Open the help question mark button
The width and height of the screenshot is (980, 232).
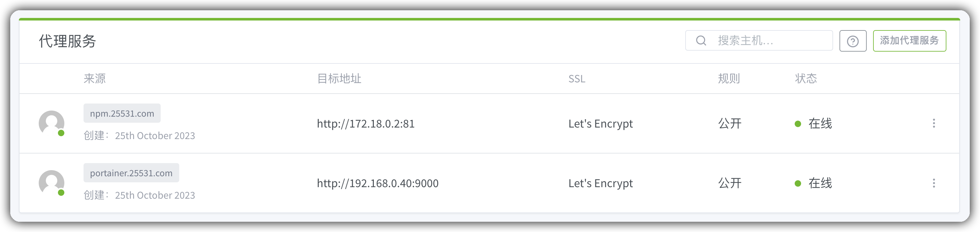tap(853, 41)
